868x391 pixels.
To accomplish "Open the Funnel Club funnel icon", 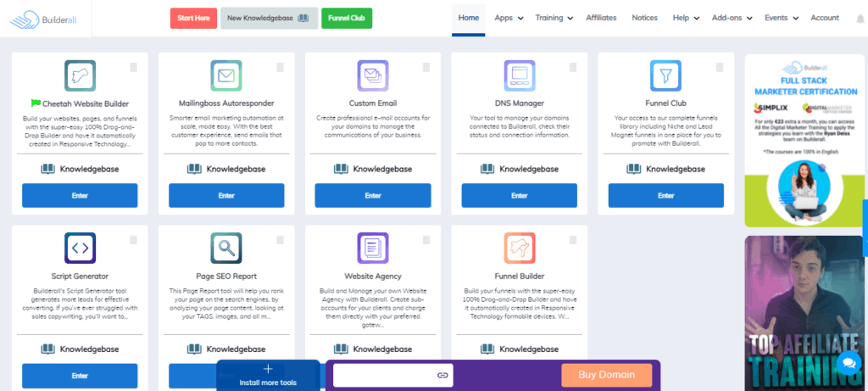I will pyautogui.click(x=666, y=75).
